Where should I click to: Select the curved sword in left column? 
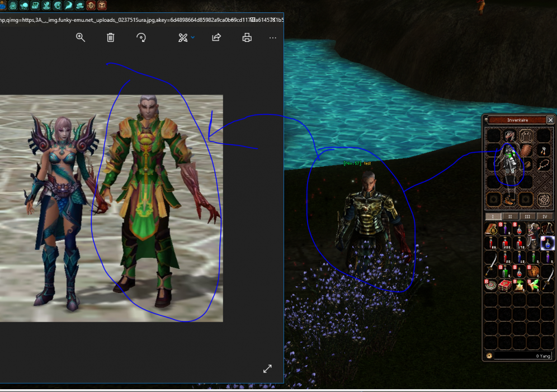pyautogui.click(x=491, y=264)
